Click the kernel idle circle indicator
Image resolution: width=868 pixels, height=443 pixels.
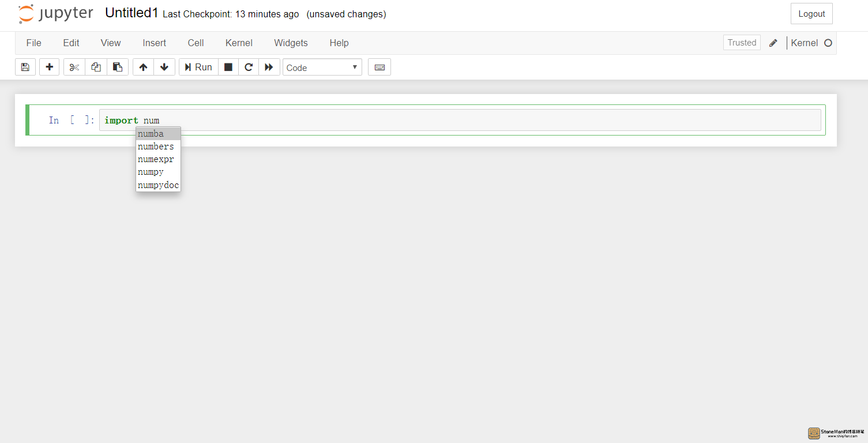click(828, 43)
